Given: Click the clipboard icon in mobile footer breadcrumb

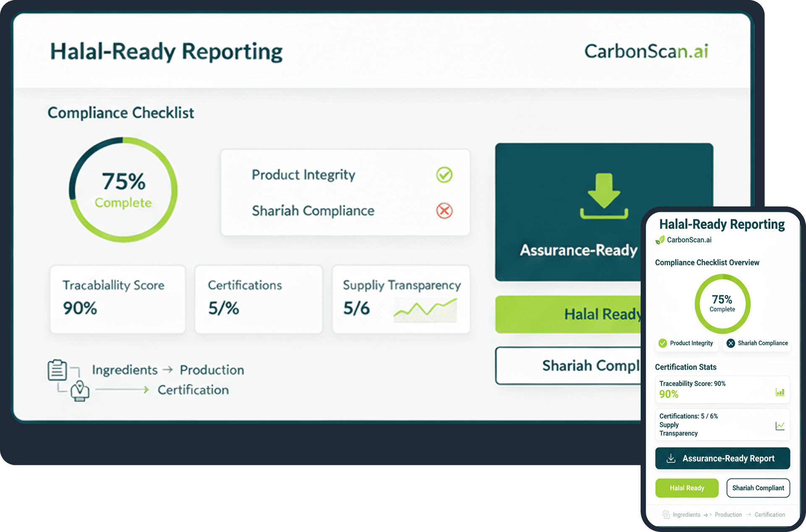Looking at the screenshot, I should [x=666, y=514].
